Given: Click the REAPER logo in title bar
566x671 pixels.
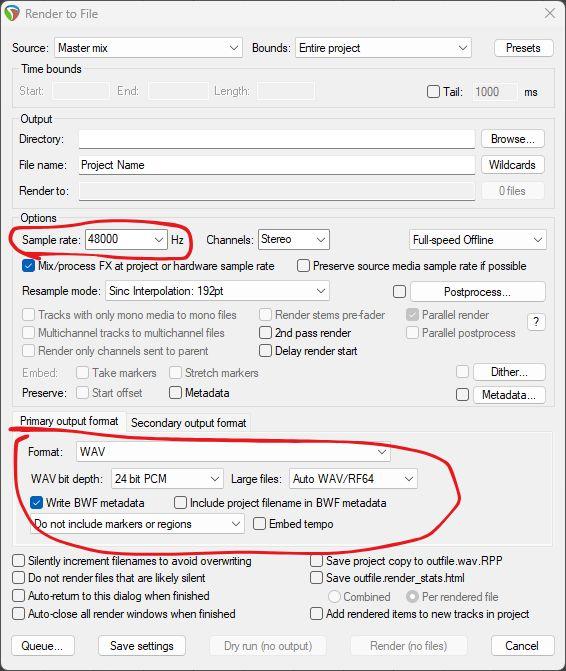Looking at the screenshot, I should (12, 13).
